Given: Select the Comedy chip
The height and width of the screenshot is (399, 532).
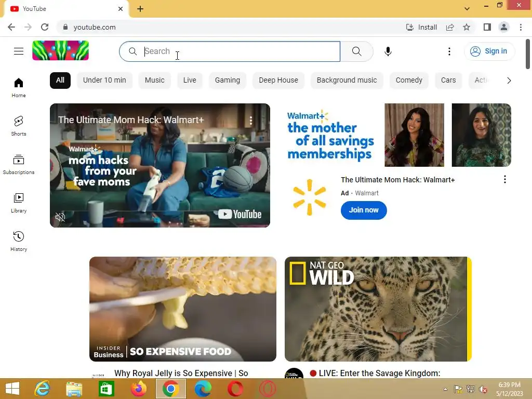Looking at the screenshot, I should point(409,81).
